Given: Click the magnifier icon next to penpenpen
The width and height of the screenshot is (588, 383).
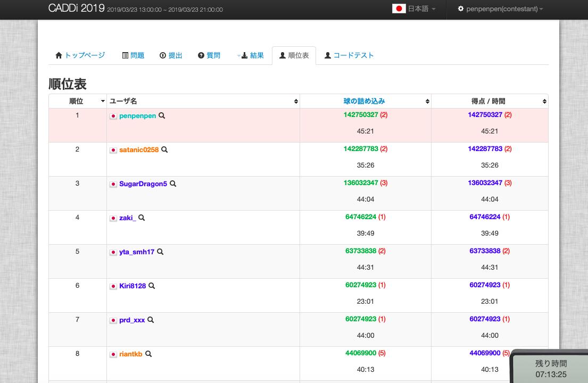Looking at the screenshot, I should coord(161,115).
